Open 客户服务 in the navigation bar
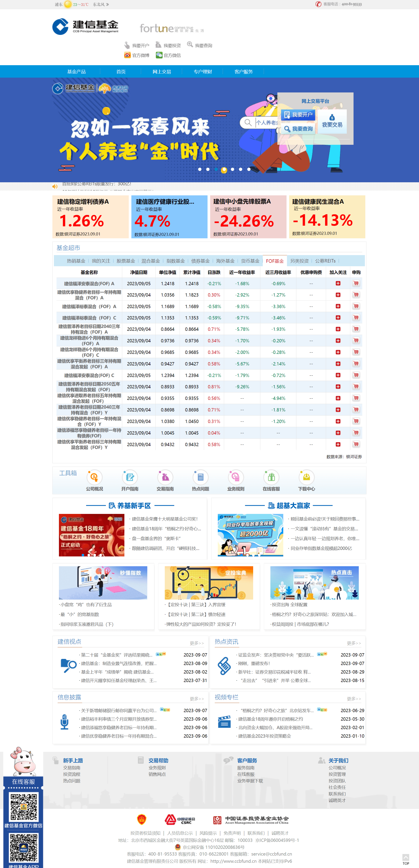Viewport: 419px width, 868px height. [x=244, y=72]
